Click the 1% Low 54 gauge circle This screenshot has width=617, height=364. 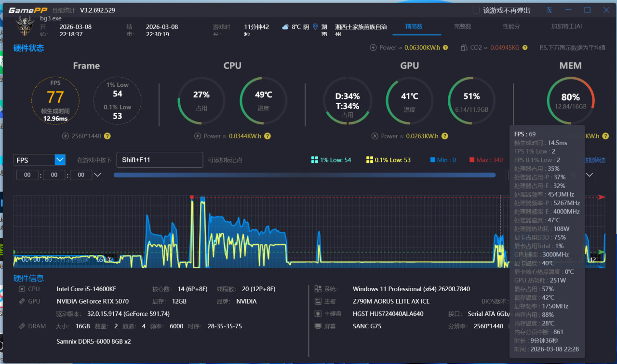(x=118, y=101)
